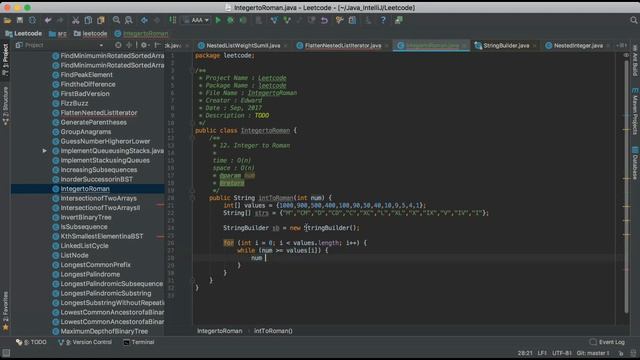Click the IntegertoRoman editor breadcrumb
This screenshot has width=640, height=360.
(x=220, y=331)
